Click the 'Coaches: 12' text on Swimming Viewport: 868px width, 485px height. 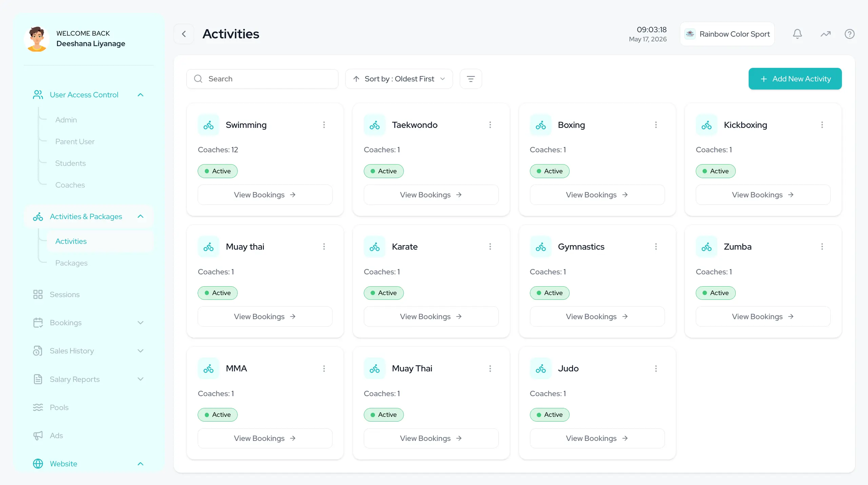218,150
